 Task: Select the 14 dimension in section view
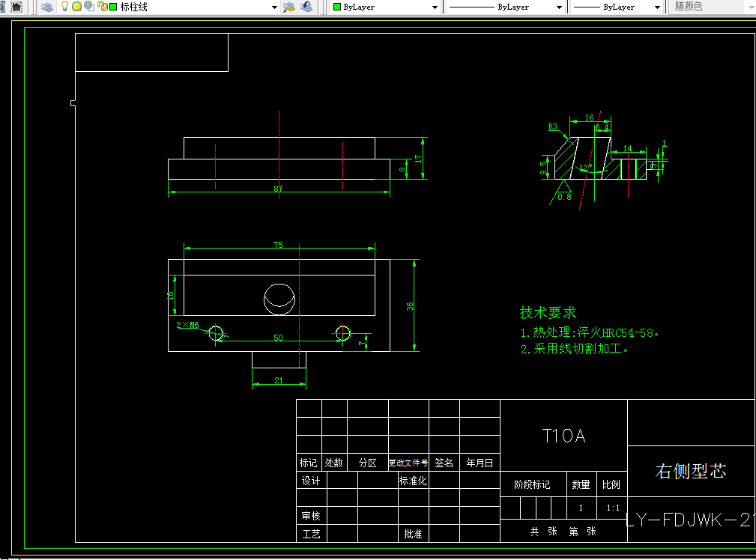[627, 148]
